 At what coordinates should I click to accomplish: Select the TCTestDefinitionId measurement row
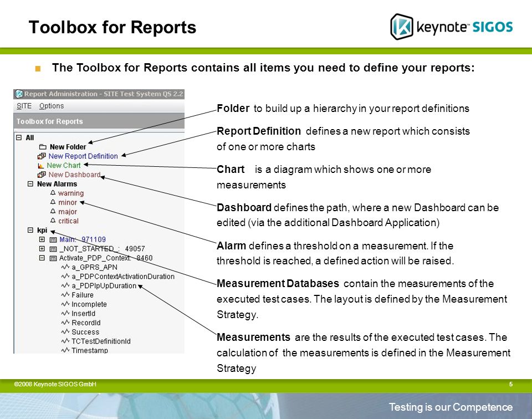click(101, 341)
